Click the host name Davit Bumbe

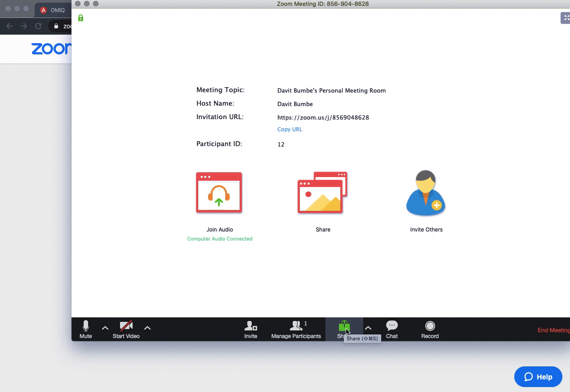coord(295,104)
